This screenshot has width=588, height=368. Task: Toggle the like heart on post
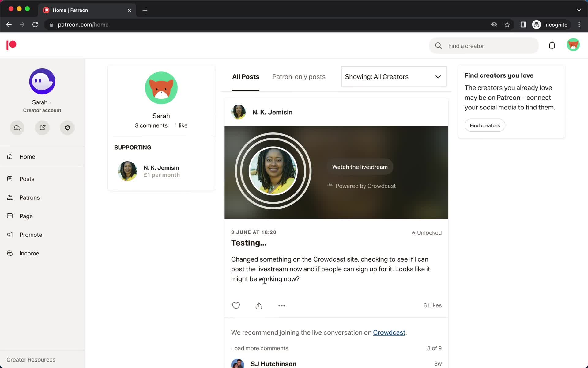pos(236,306)
